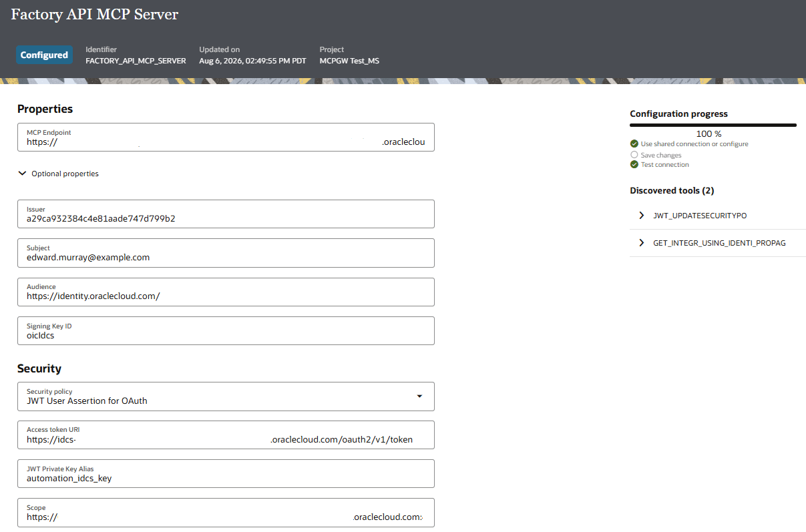
Task: Click the Security heading
Action: pos(39,368)
